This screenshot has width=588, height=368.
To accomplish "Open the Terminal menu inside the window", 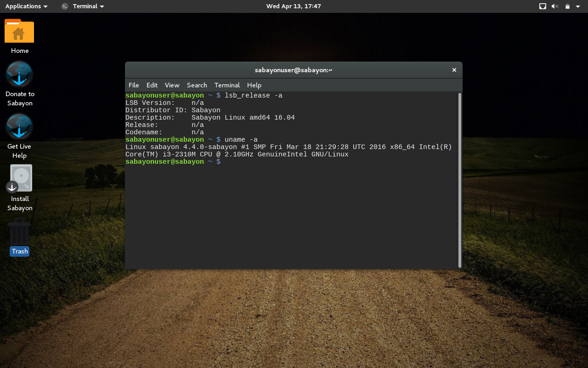I will (x=227, y=85).
